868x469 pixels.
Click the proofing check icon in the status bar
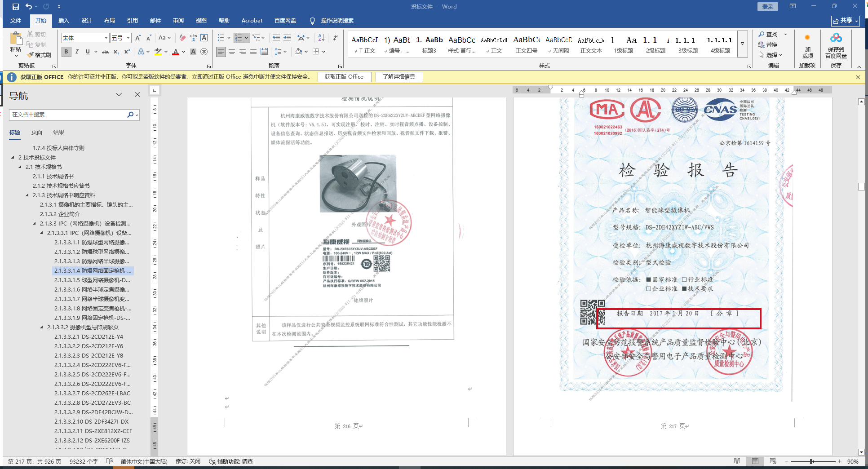tap(110, 461)
